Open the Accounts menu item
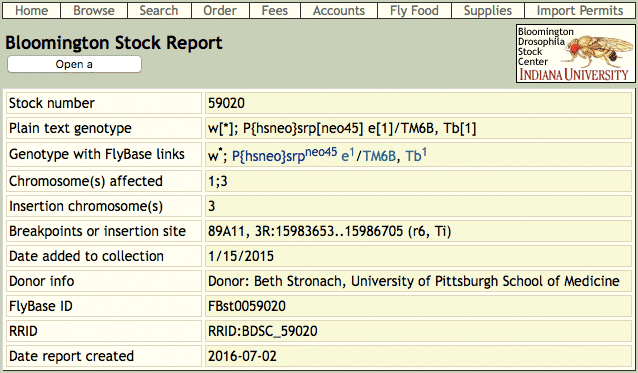The height and width of the screenshot is (373, 638). coord(339,10)
